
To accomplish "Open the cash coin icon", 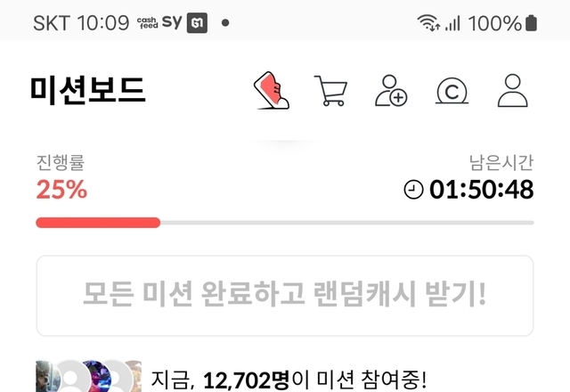I will (452, 91).
